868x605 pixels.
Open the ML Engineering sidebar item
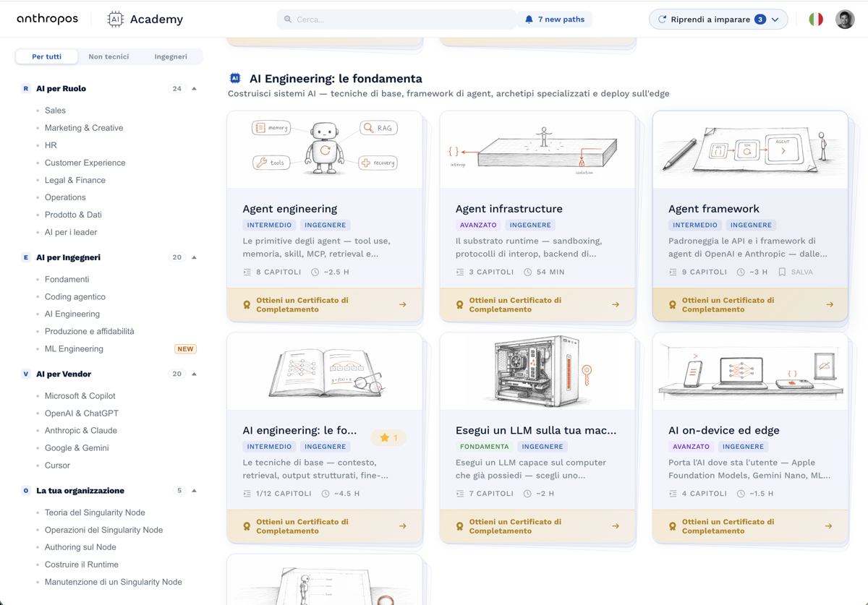pos(74,349)
